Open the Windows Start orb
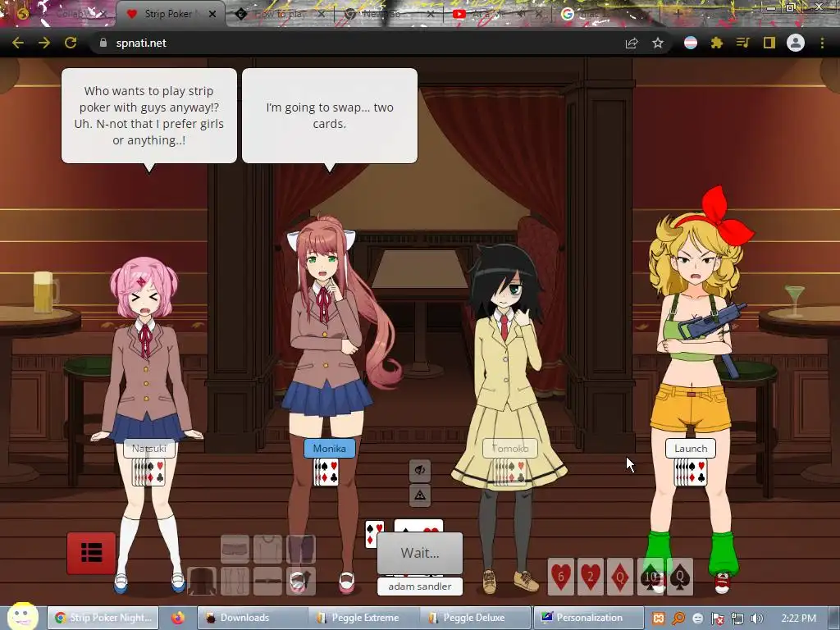 click(22, 616)
